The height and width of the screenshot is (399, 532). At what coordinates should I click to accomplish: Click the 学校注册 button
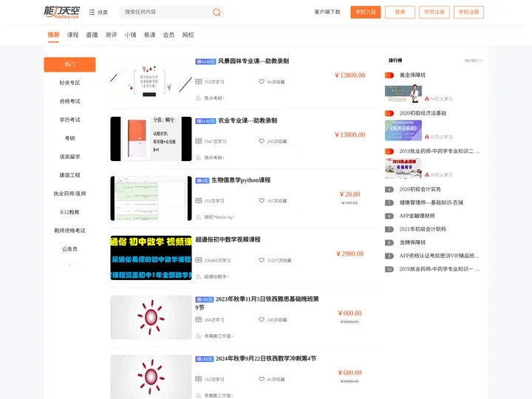[469, 12]
